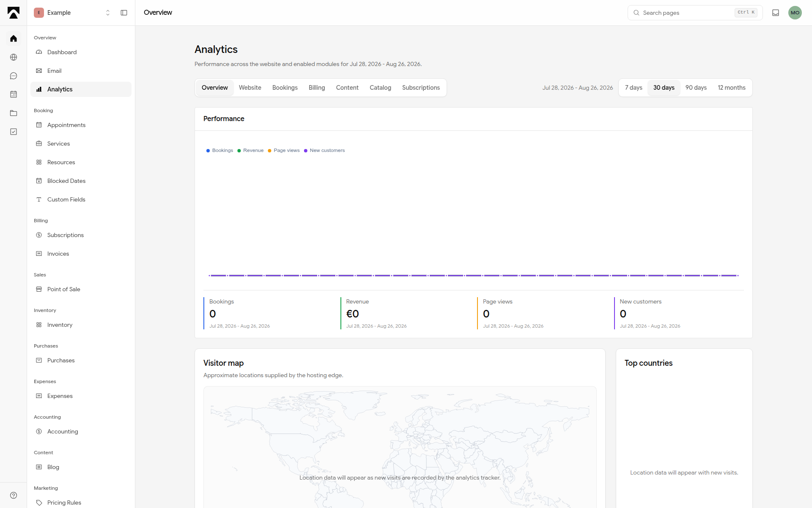Toggle New customers series in legend
The image size is (812, 508).
[x=324, y=150]
